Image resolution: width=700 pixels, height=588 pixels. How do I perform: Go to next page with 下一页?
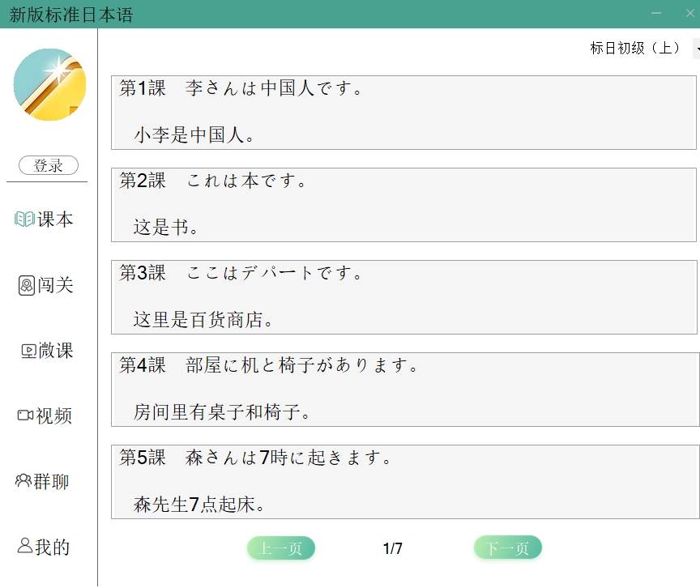coord(507,548)
